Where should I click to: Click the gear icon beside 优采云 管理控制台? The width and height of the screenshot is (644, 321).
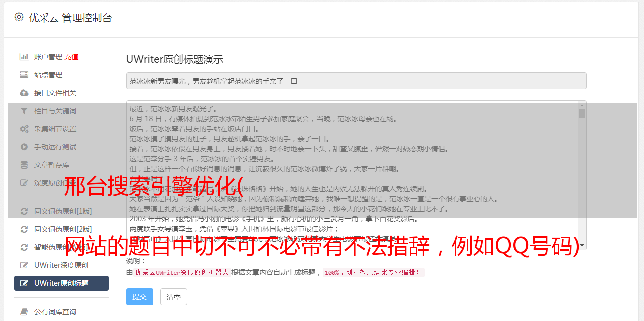click(x=19, y=17)
